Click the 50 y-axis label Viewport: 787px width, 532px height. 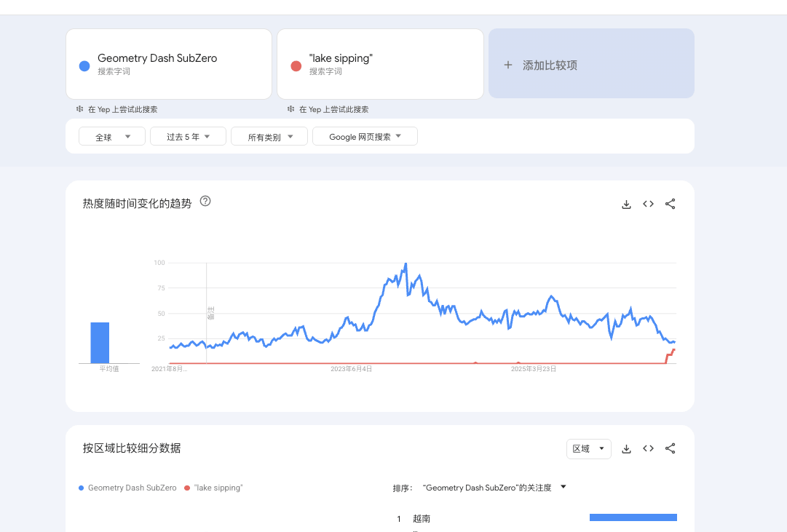point(161,313)
